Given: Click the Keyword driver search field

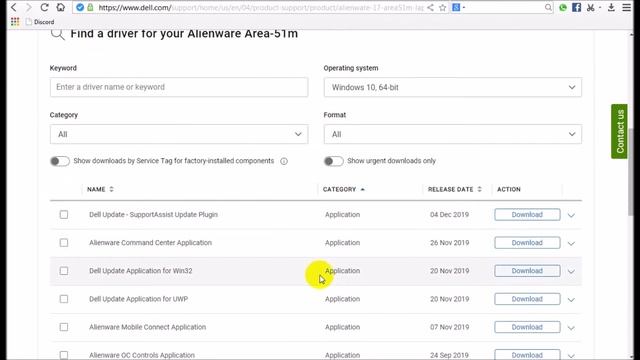Looking at the screenshot, I should 179,87.
